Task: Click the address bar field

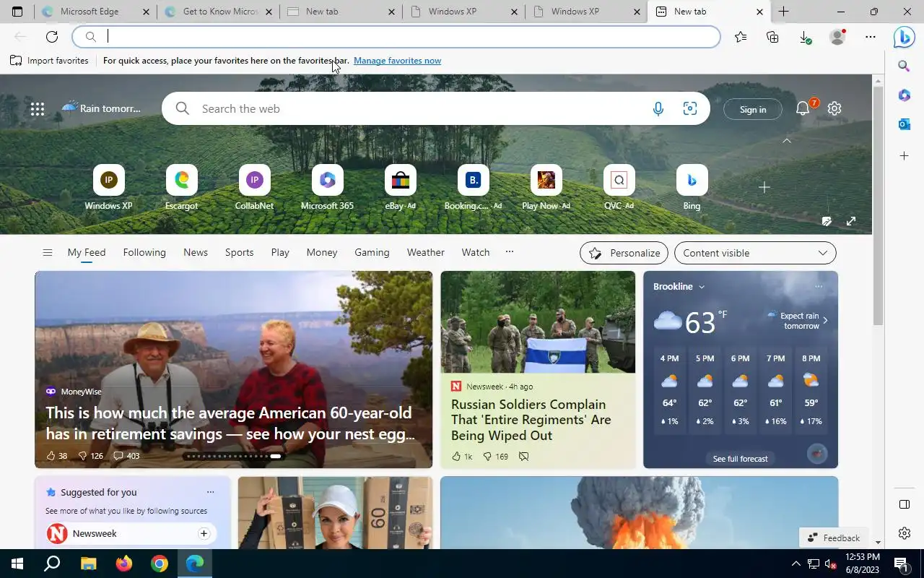Action: point(396,37)
